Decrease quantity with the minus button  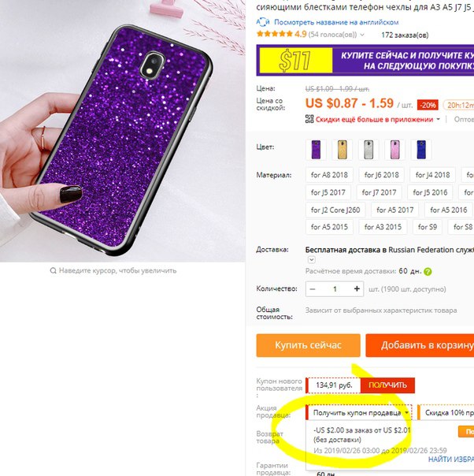coord(313,288)
